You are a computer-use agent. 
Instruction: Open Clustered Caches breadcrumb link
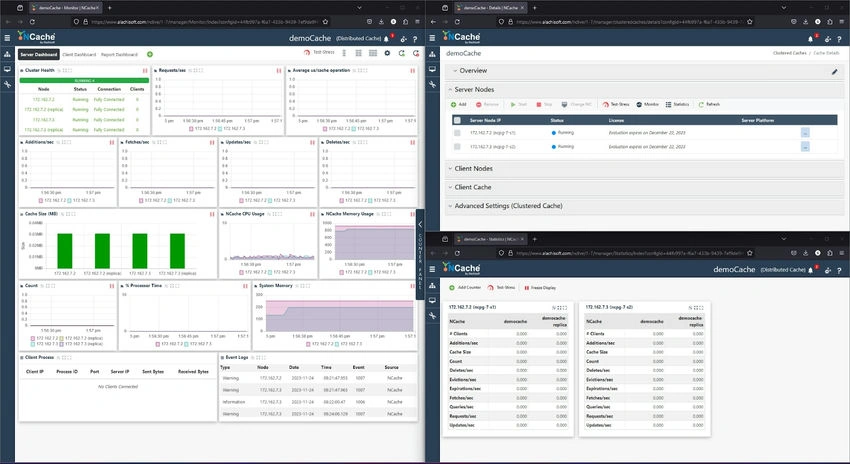coord(789,53)
